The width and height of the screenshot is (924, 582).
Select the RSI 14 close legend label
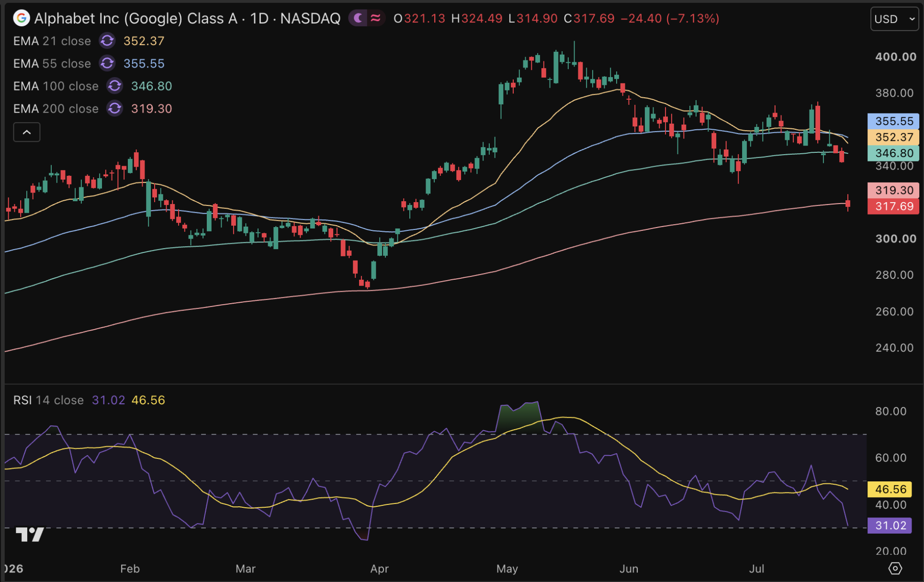click(x=48, y=400)
